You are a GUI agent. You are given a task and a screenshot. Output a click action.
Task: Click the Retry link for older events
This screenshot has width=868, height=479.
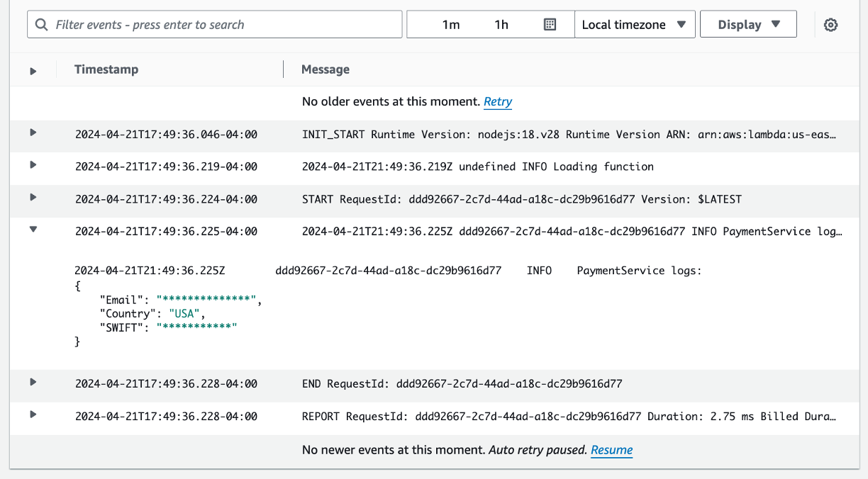coord(497,102)
